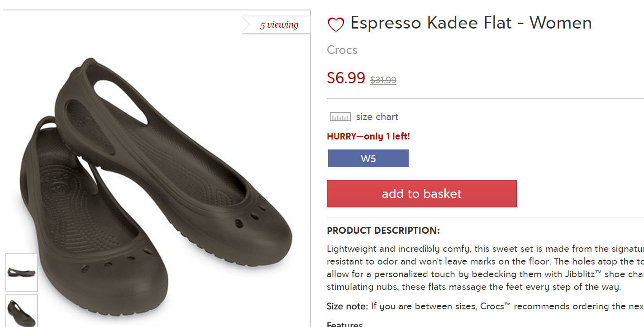Select the W5 size option
Viewport: 644px width, 327px height.
coord(368,159)
